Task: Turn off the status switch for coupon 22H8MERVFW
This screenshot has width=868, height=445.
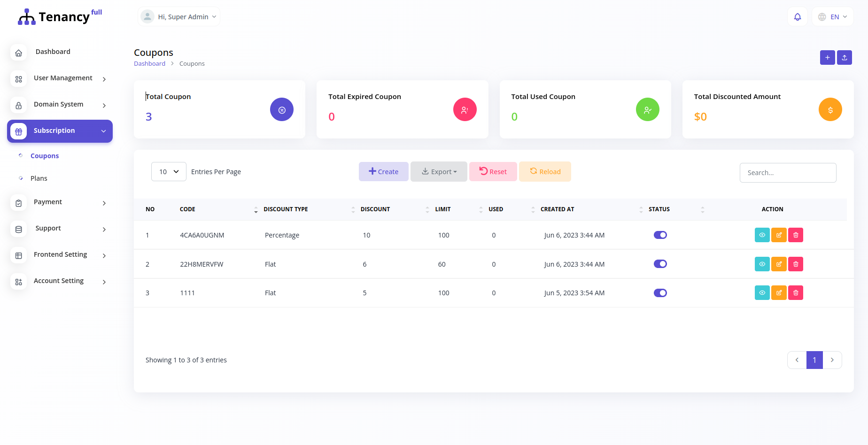Action: (x=660, y=264)
